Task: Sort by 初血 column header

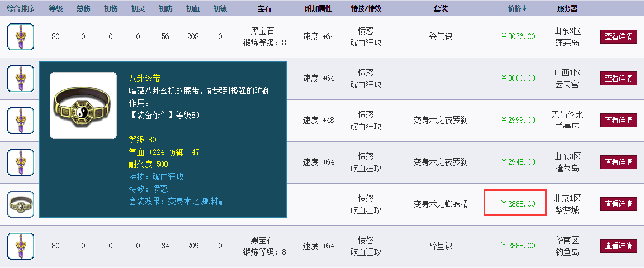Action: pyautogui.click(x=193, y=8)
